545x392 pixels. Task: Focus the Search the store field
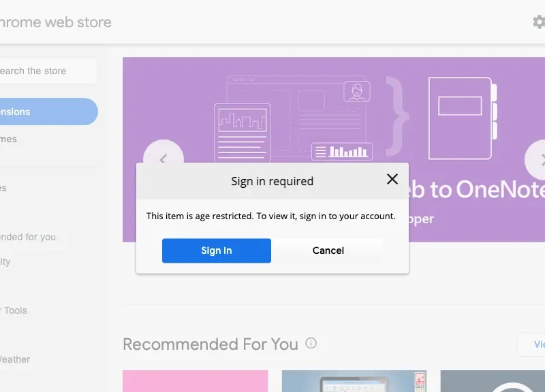[x=46, y=71]
